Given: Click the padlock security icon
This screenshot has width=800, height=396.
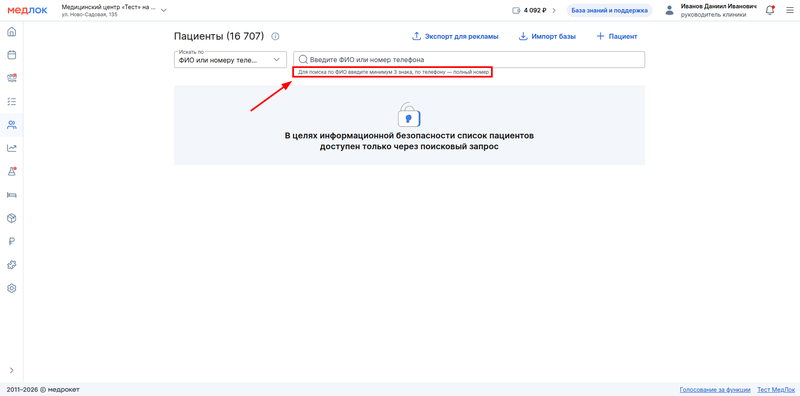Looking at the screenshot, I should pyautogui.click(x=409, y=115).
